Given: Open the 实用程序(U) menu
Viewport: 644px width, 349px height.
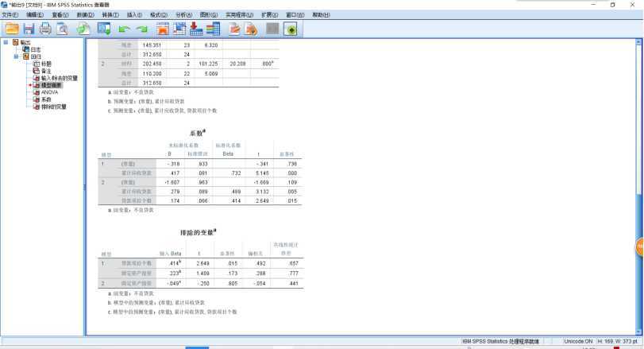Looking at the screenshot, I should coord(240,15).
